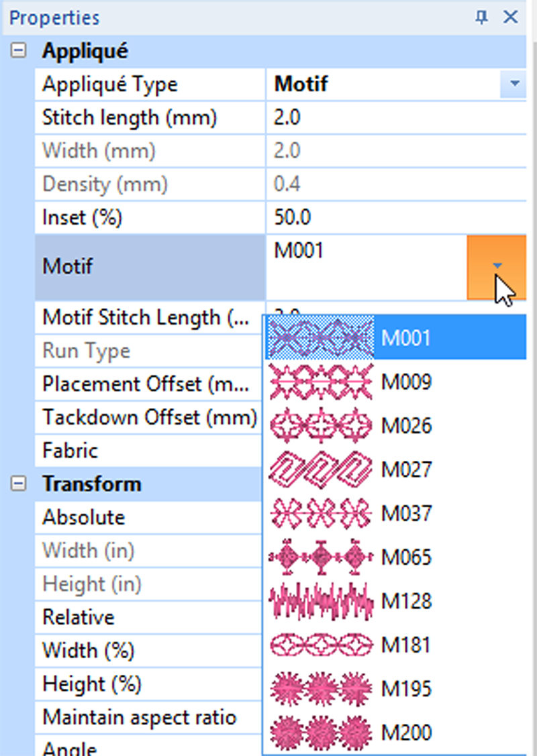Select the M195 starburst motif
Screen dimensions: 537x756
pos(395,689)
